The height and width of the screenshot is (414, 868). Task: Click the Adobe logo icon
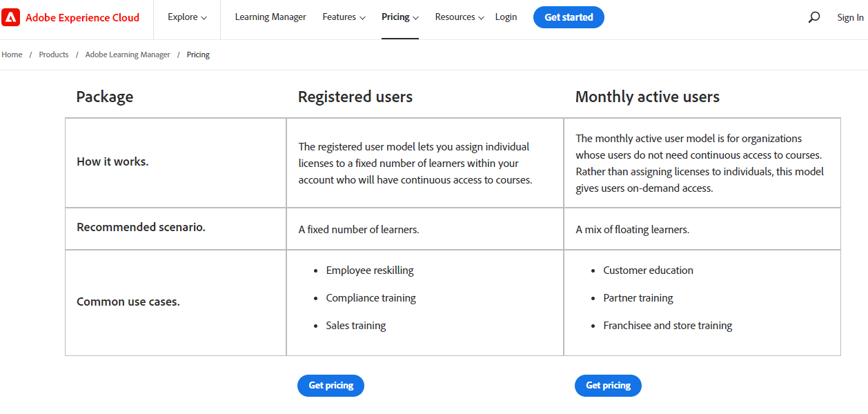11,17
